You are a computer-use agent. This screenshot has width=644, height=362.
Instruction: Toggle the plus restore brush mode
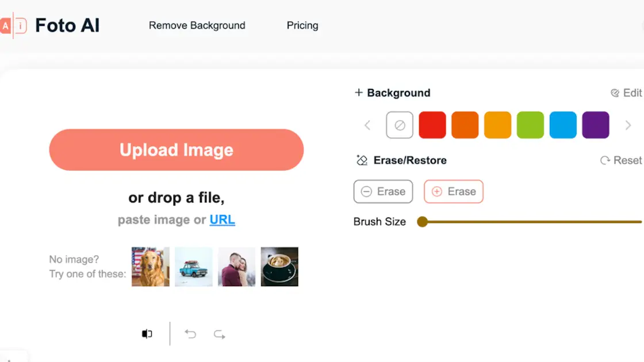click(453, 192)
